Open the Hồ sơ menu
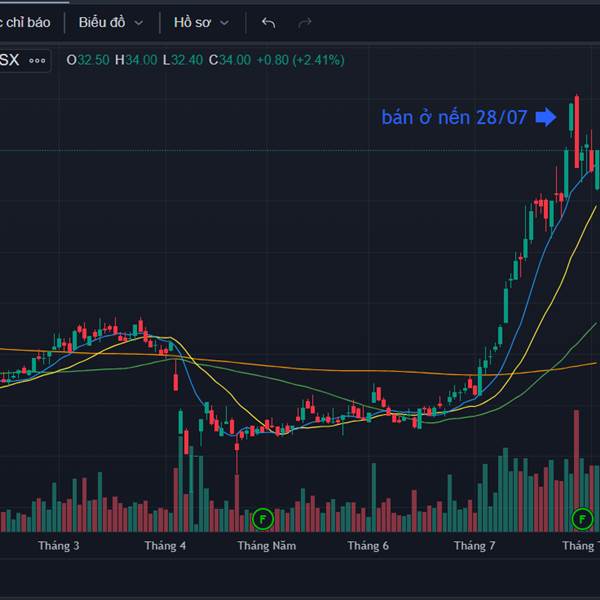600x600 pixels. (x=192, y=23)
